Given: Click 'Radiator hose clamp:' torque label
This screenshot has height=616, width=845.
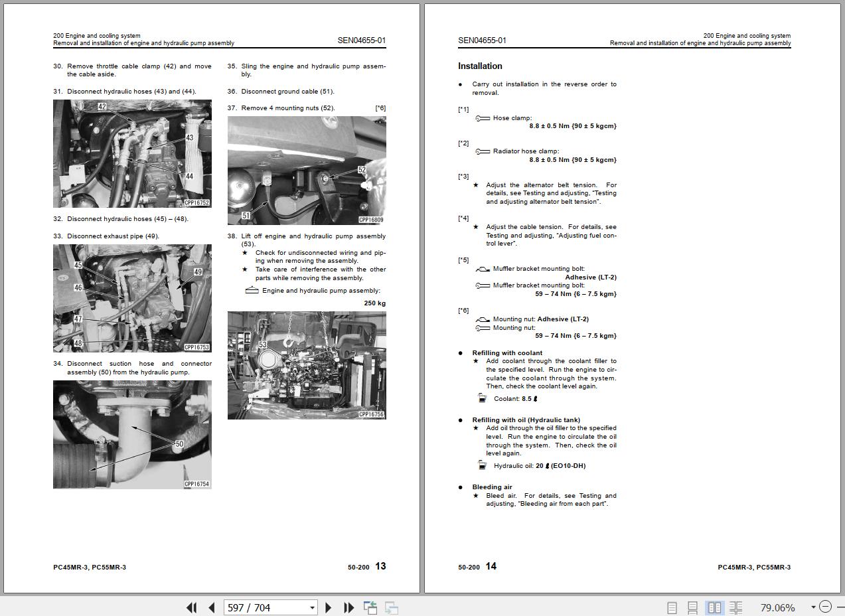Looking at the screenshot, I should 526,151.
